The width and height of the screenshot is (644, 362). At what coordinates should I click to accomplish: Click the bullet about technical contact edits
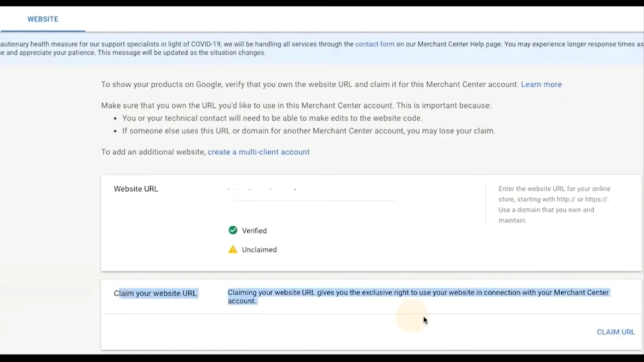(x=272, y=118)
